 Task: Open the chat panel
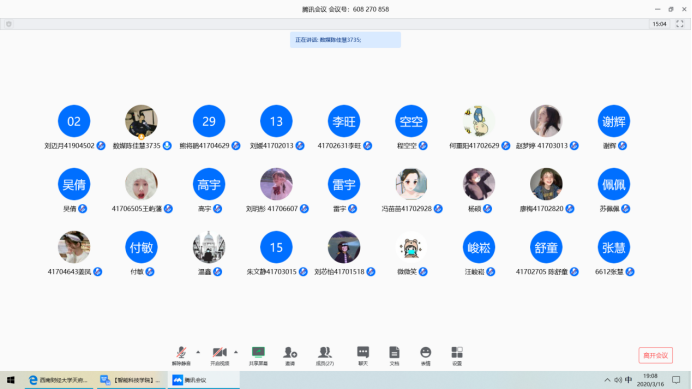(x=363, y=355)
